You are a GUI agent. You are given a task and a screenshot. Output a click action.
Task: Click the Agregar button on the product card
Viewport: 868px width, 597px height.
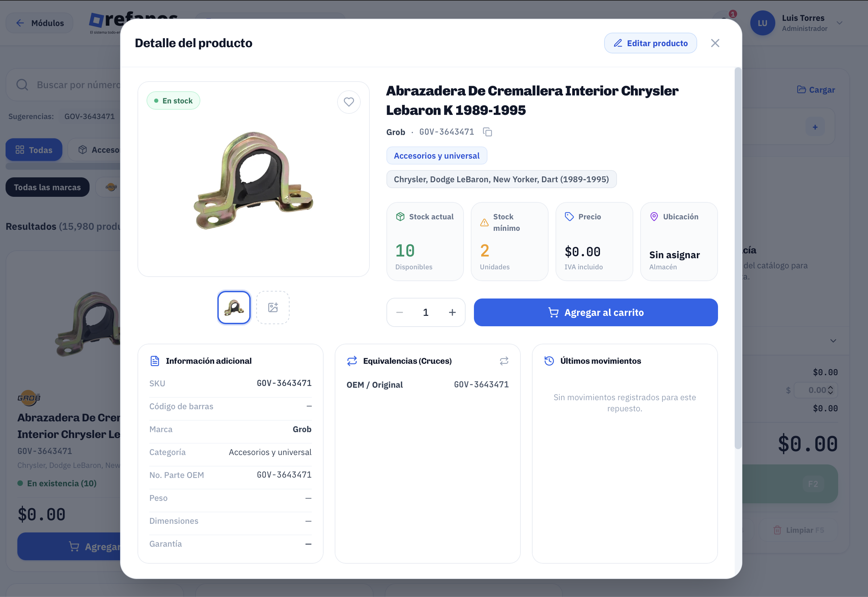click(x=69, y=547)
